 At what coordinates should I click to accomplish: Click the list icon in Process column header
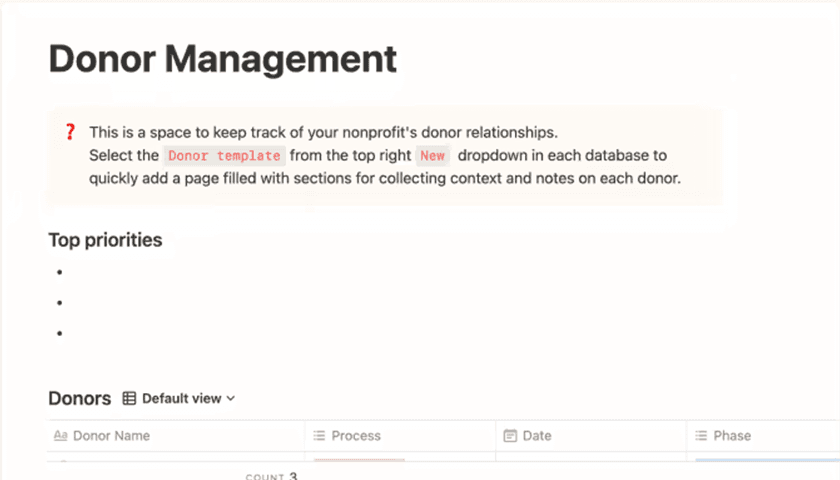(319, 436)
